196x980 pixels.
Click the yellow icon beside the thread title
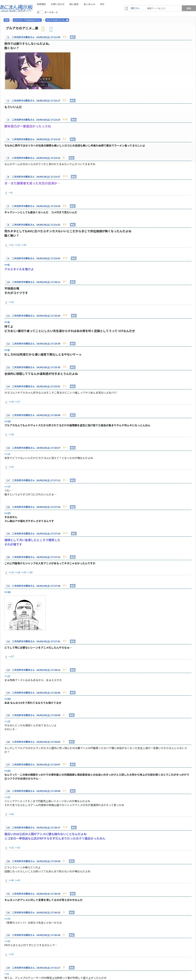tap(43, 29)
